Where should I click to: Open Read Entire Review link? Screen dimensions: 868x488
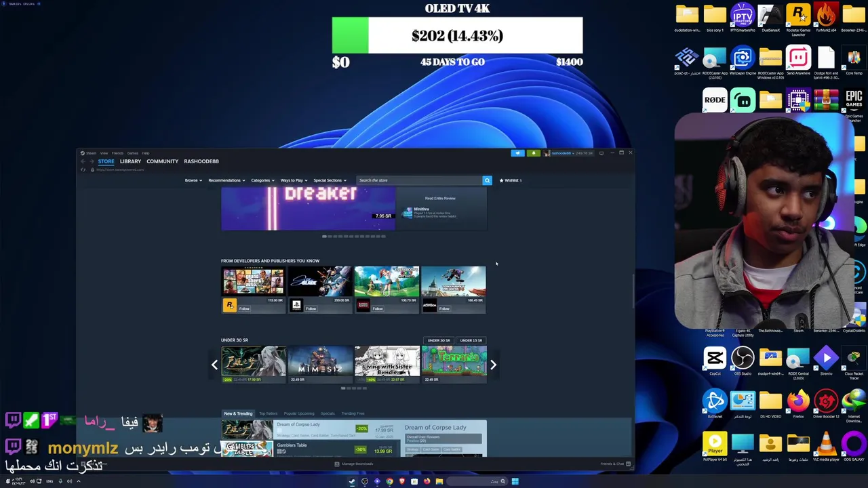(x=440, y=199)
